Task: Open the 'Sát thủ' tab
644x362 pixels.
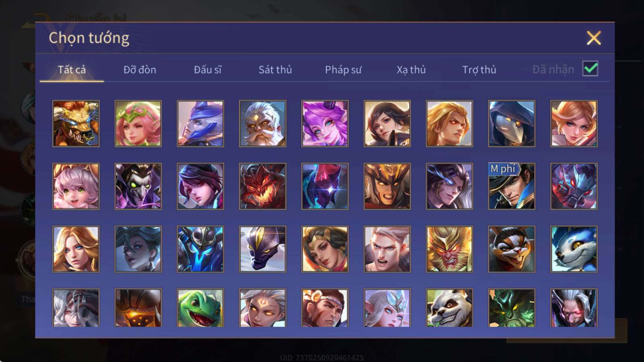Action: point(275,70)
